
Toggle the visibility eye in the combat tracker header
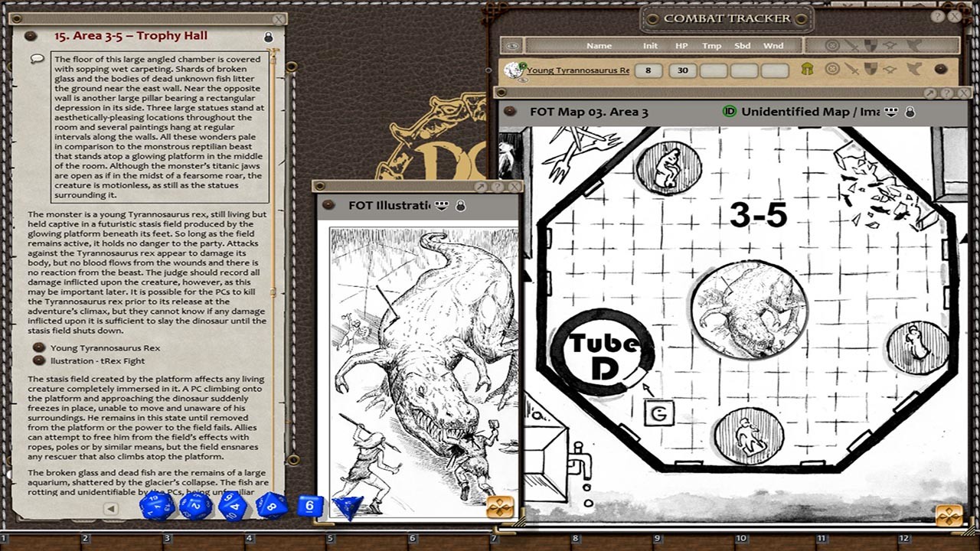pyautogui.click(x=511, y=44)
